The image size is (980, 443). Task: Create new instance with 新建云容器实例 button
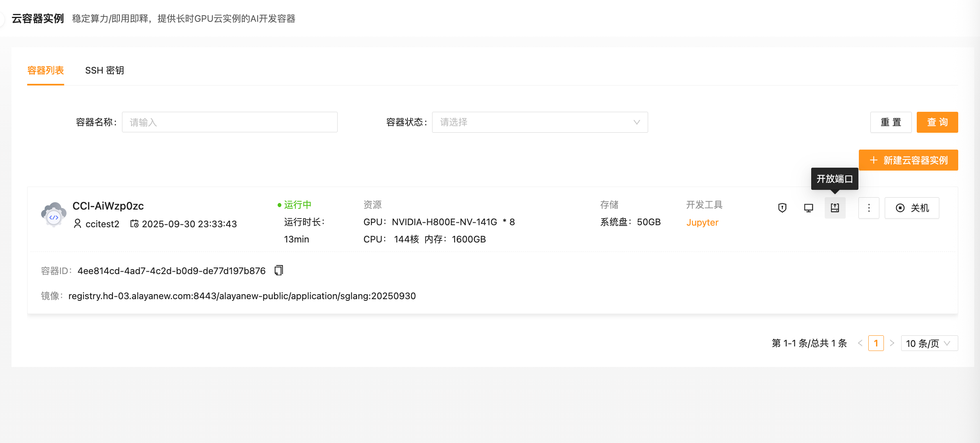(x=908, y=160)
